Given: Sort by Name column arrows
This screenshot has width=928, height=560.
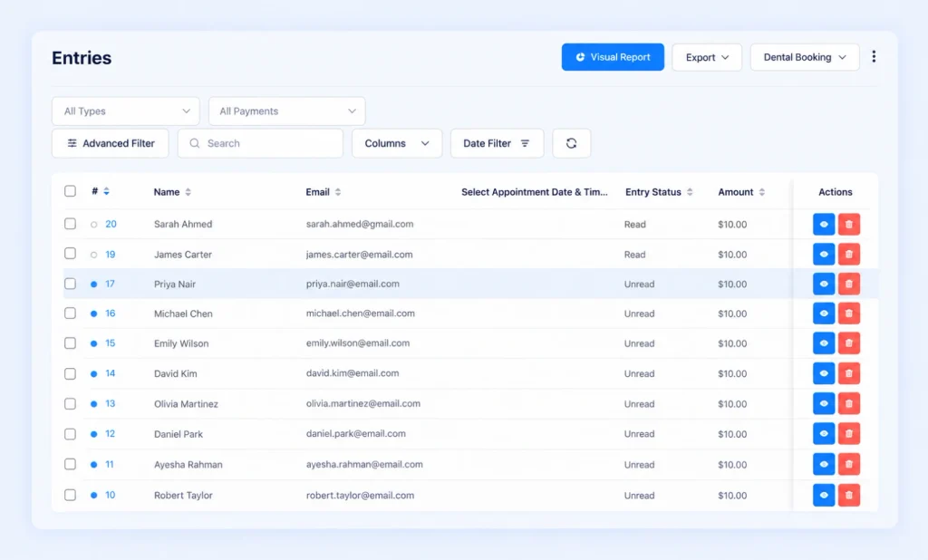Looking at the screenshot, I should (x=188, y=192).
